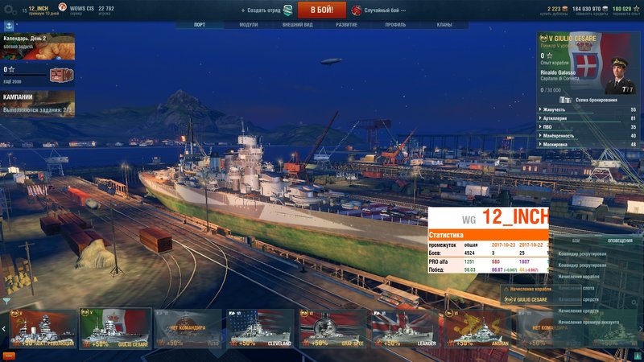Select the Okt. Revolutsiya ship card
Screen dimensions: 644x362
tap(43, 329)
